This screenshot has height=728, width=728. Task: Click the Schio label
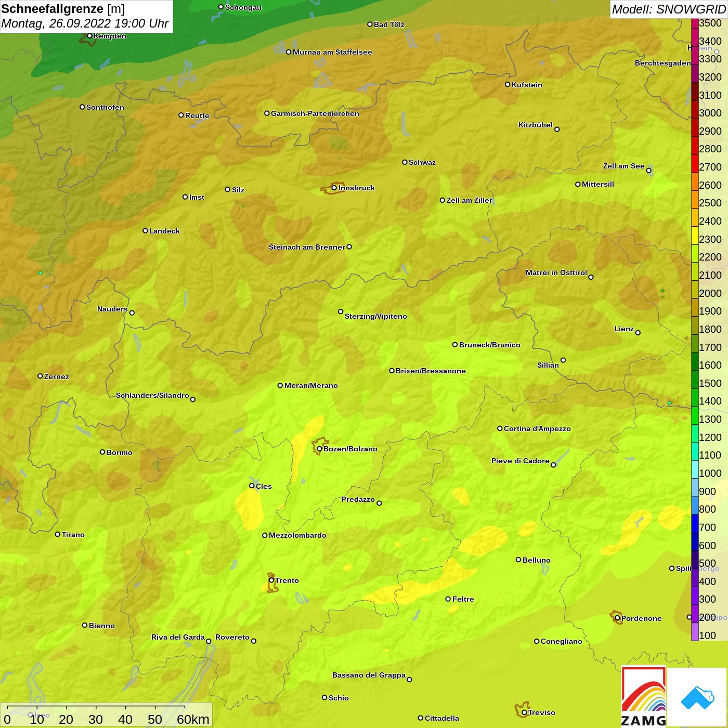339,698
